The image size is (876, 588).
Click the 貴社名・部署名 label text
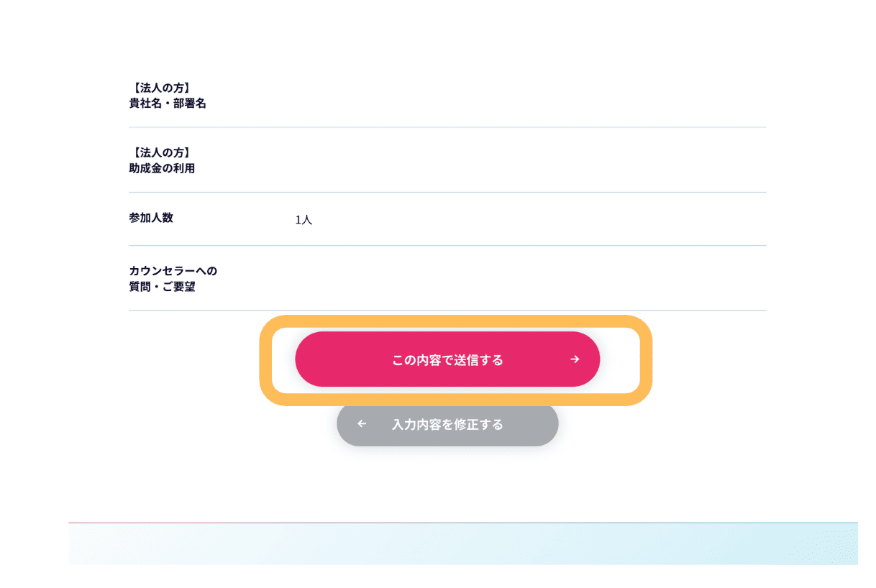[168, 104]
